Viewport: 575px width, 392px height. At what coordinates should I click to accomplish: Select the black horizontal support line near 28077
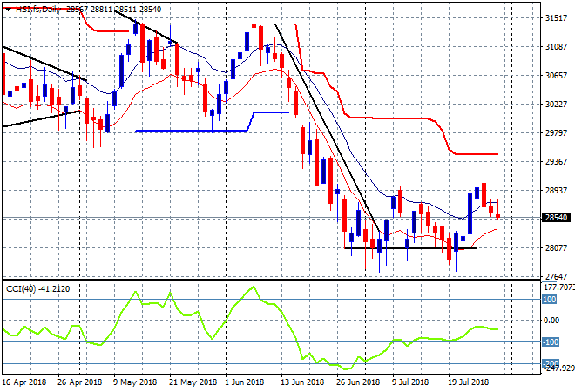click(x=410, y=248)
